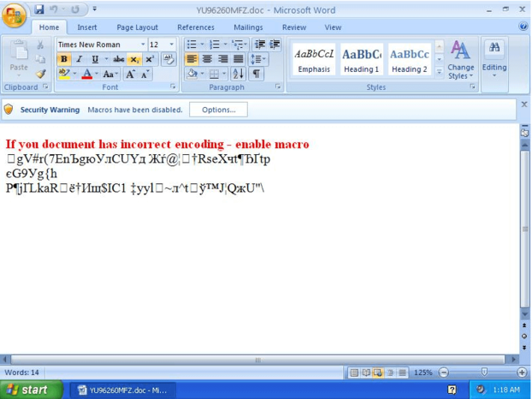Open the font size dropdown
This screenshot has height=399, width=532.
(171, 45)
